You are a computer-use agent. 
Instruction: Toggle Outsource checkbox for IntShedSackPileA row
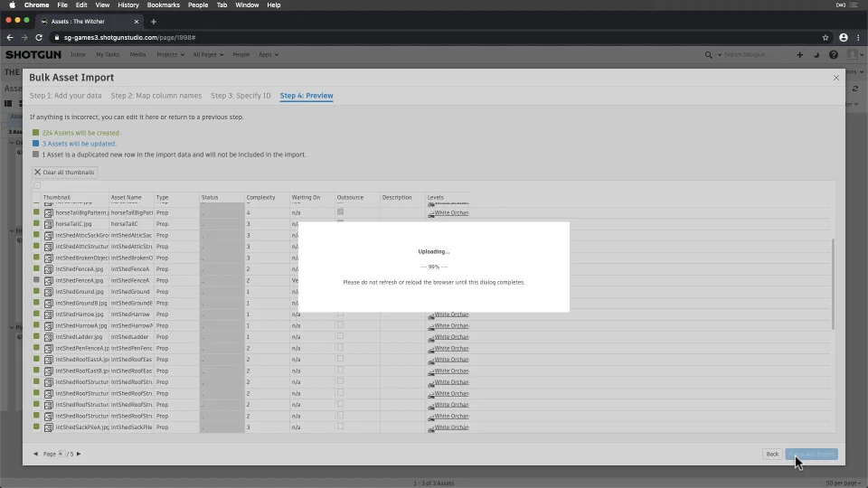[341, 427]
